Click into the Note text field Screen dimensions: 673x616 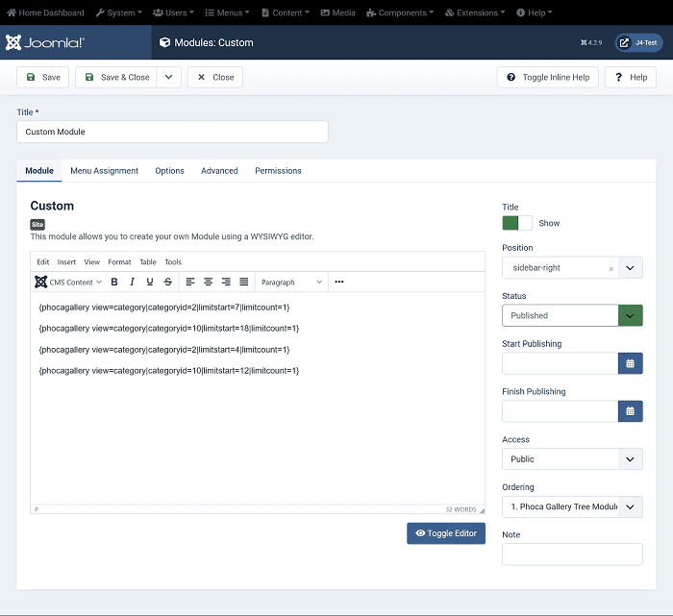click(x=572, y=554)
